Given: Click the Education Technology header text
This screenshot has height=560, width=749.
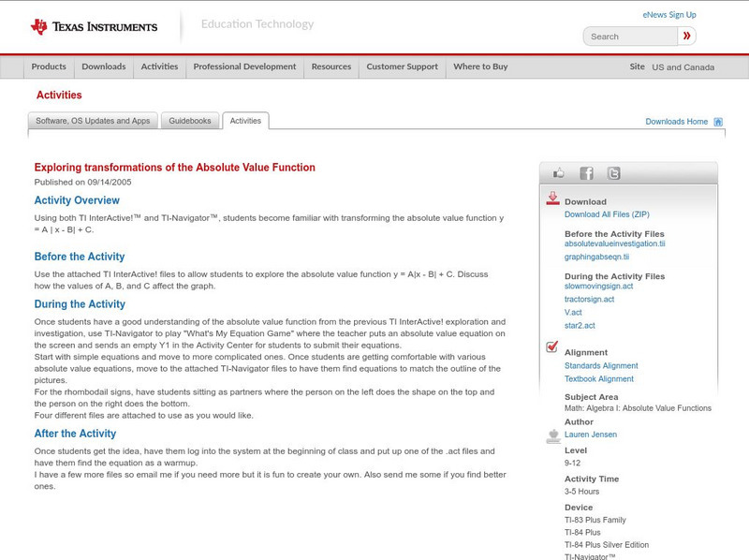Looking at the screenshot, I should click(257, 24).
